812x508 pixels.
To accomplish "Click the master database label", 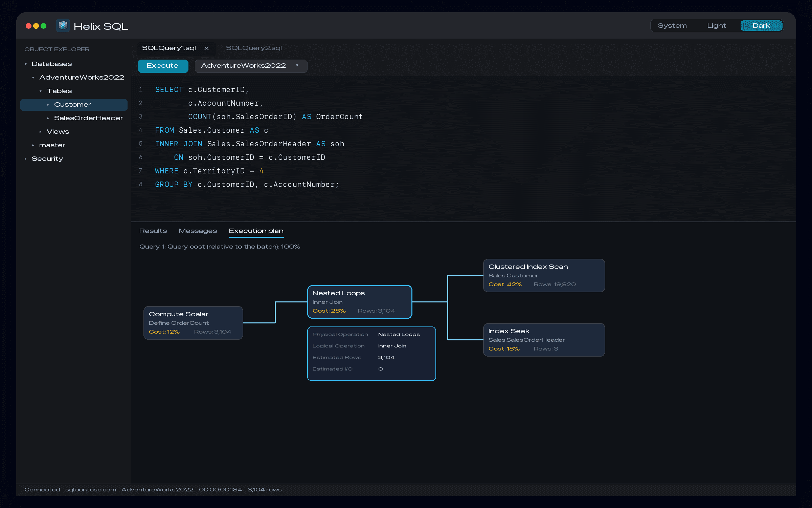I will coord(52,145).
